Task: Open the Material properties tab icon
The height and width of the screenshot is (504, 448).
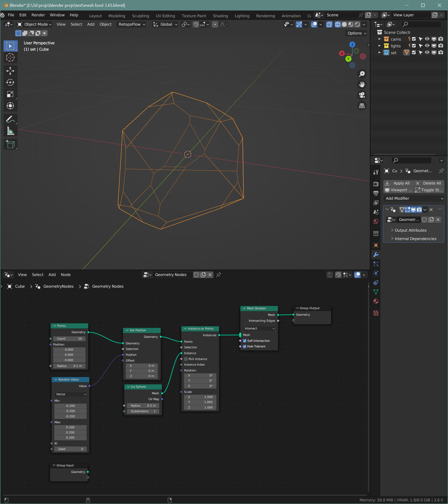Action: click(376, 301)
